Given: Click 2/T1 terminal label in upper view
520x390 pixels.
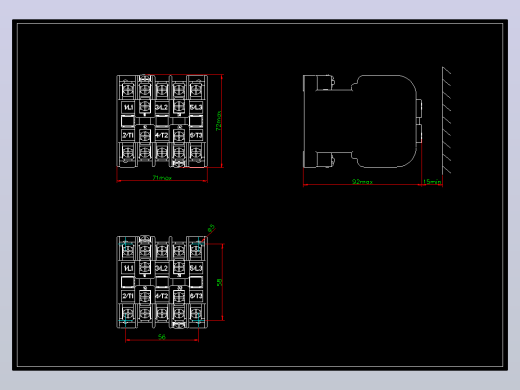Looking at the screenshot, I should pyautogui.click(x=128, y=135).
